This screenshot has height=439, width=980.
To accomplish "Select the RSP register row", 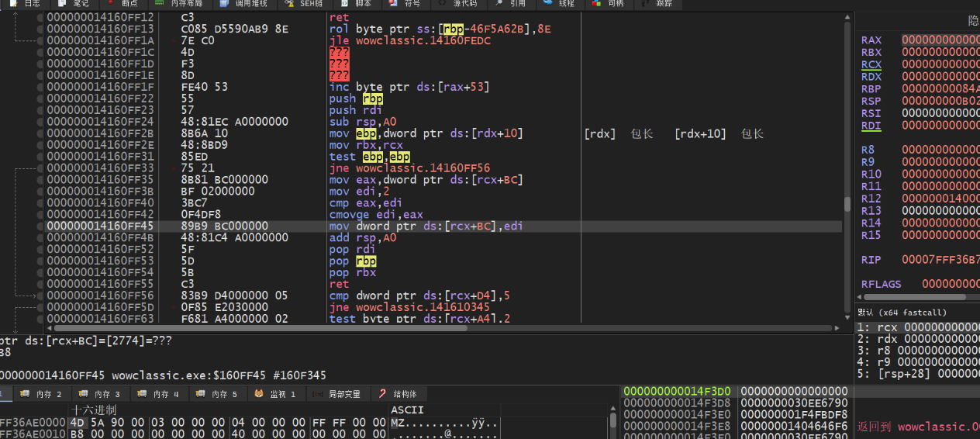I will 920,101.
